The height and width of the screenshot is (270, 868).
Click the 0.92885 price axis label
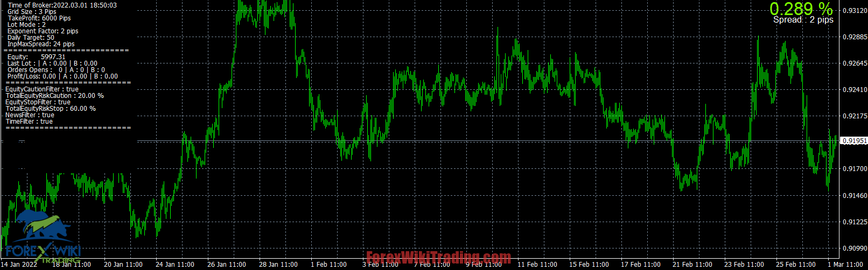coord(854,37)
